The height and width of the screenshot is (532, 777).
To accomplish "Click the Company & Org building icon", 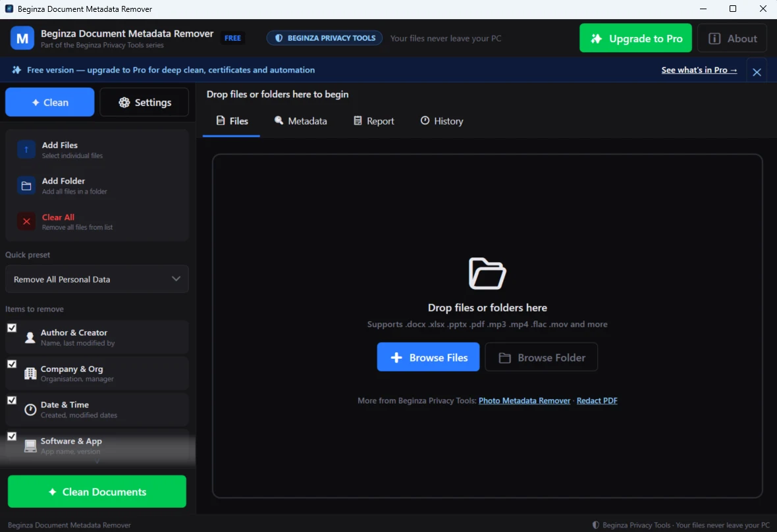I will 30,373.
